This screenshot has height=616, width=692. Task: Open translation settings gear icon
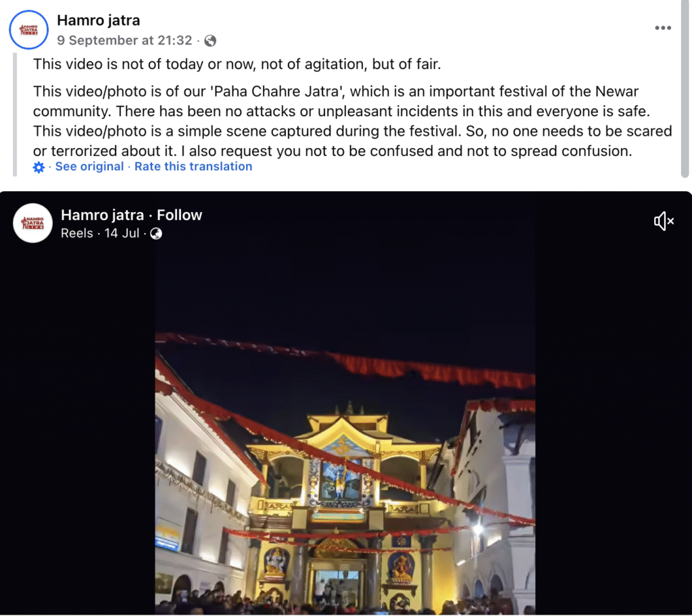click(x=39, y=168)
